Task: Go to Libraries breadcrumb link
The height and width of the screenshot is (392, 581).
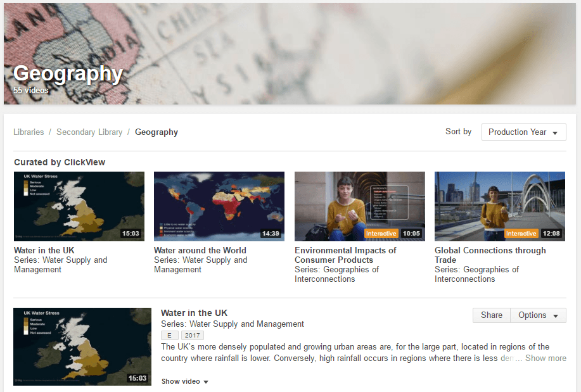Action: pyautogui.click(x=29, y=132)
